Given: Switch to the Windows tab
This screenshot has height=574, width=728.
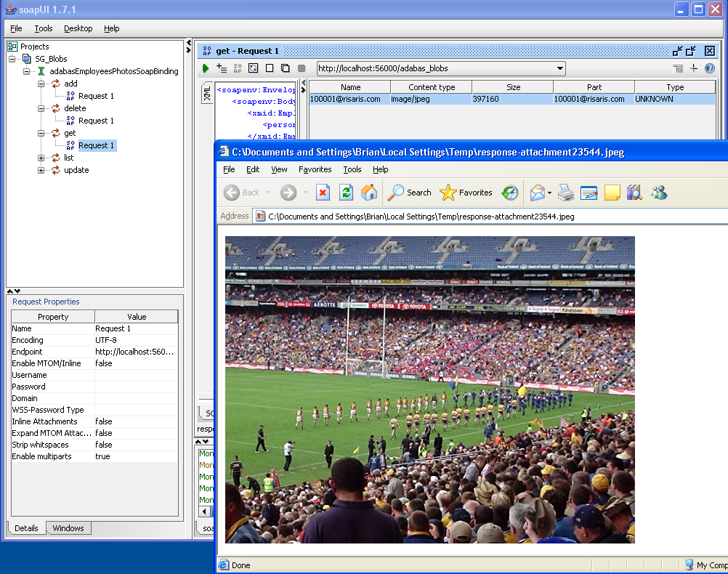Looking at the screenshot, I should 68,528.
